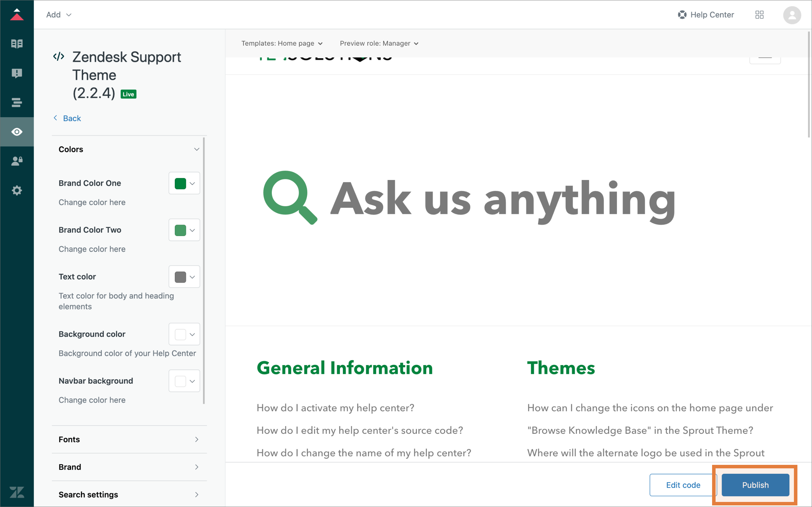This screenshot has height=507, width=812.
Task: Open the Brand Color One swatch picker
Action: point(184,183)
